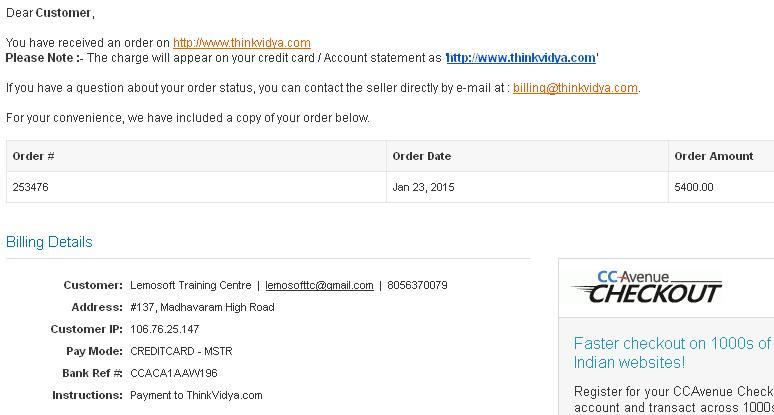Viewport: 774px width, 415px height.
Task: Select the CREDITCARD - MSTR pay mode
Action: [x=181, y=351]
